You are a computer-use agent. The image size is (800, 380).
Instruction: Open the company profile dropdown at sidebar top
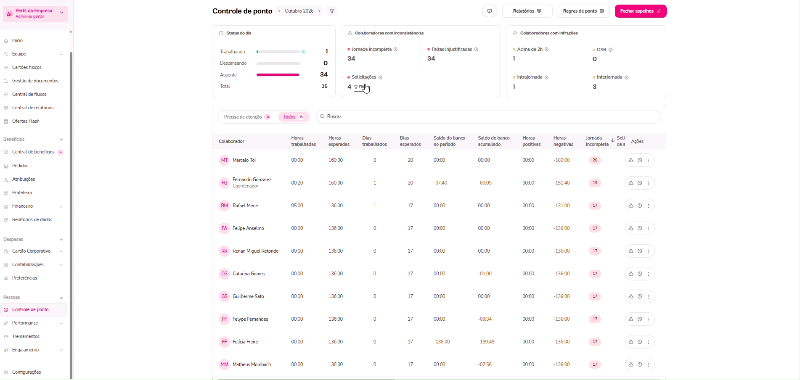point(35,13)
